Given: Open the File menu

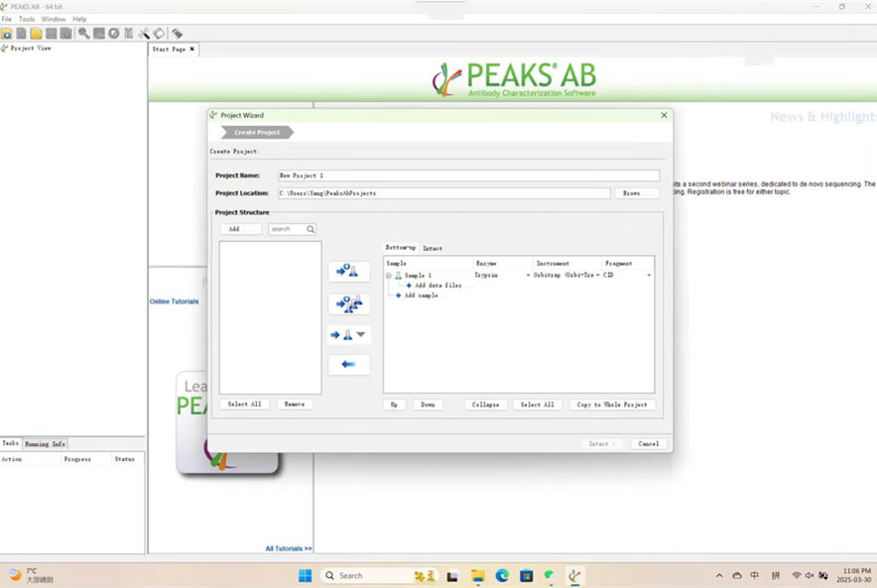Looking at the screenshot, I should pyautogui.click(x=7, y=19).
